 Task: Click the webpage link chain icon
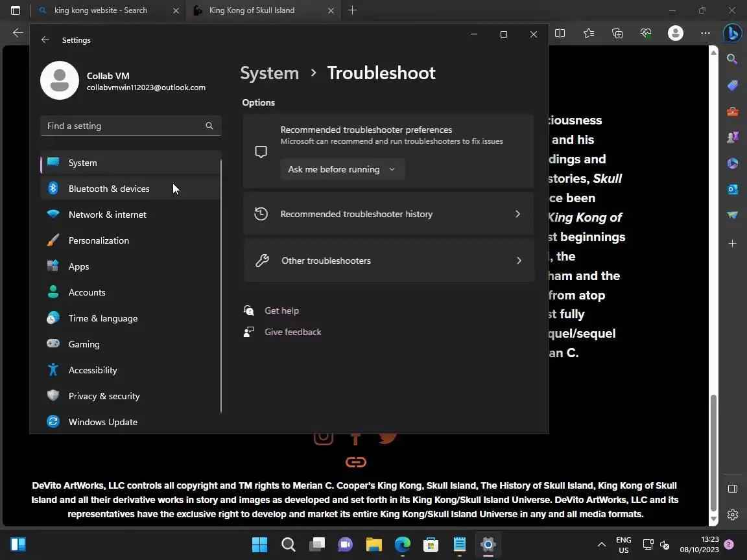click(356, 462)
